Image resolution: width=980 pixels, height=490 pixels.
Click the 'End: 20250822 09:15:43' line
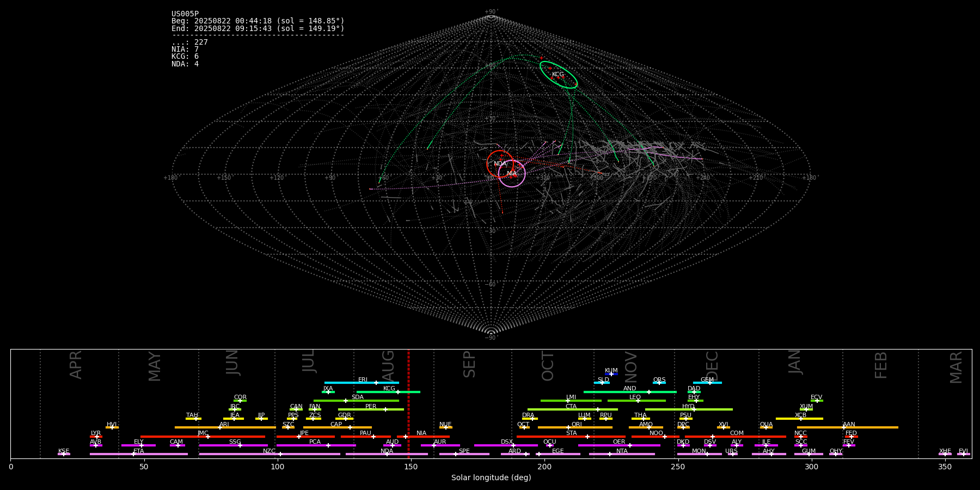pos(258,28)
